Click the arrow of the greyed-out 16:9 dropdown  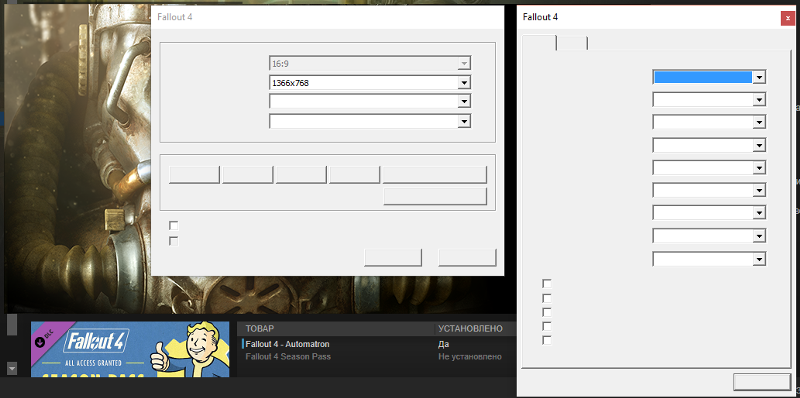[463, 63]
